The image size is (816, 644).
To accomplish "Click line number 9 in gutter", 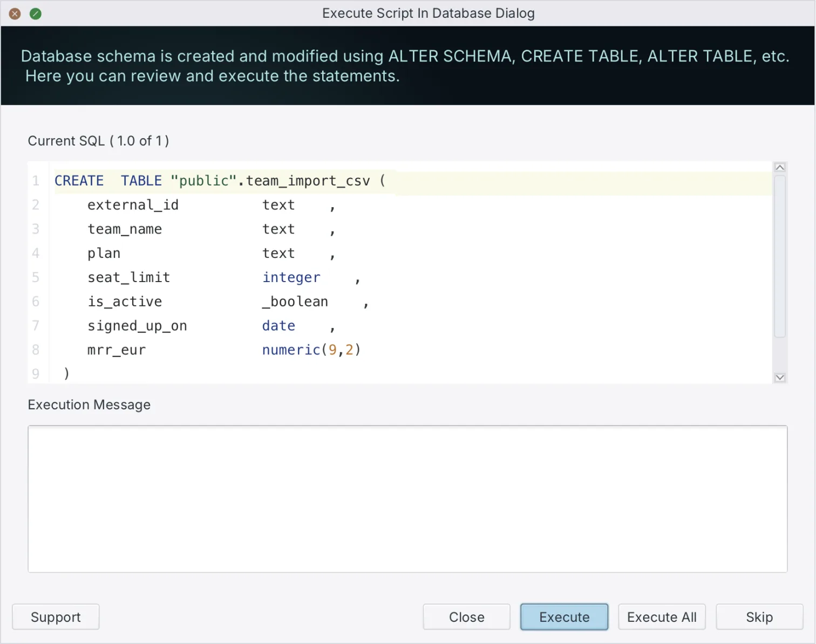I will pos(36,373).
